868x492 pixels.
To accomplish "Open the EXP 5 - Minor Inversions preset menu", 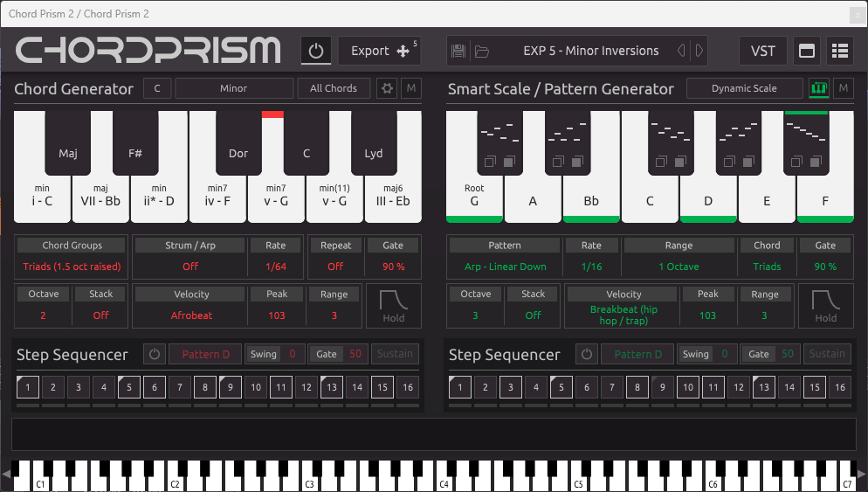I will [590, 51].
